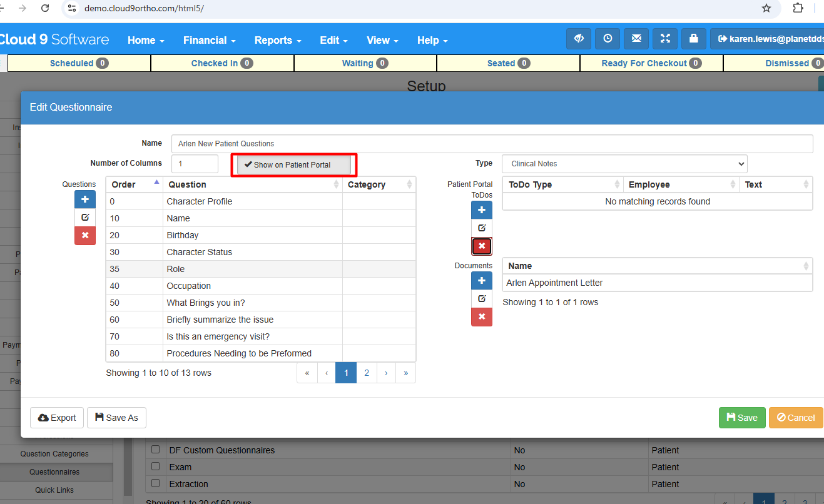Switch to the Waiting status tab
The width and height of the screenshot is (824, 504).
click(x=365, y=63)
